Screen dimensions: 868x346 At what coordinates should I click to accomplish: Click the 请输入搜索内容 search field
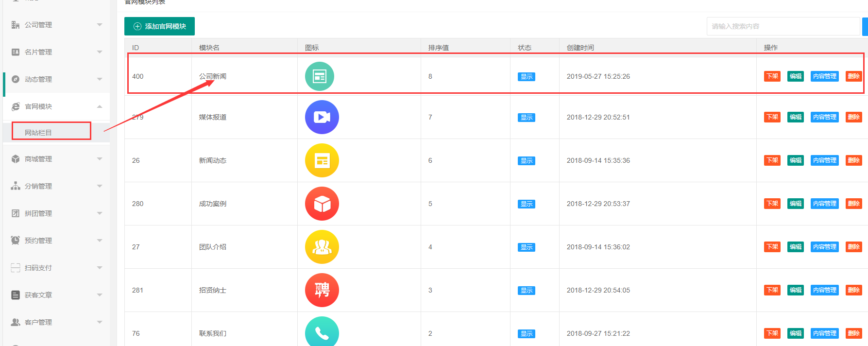pos(783,26)
